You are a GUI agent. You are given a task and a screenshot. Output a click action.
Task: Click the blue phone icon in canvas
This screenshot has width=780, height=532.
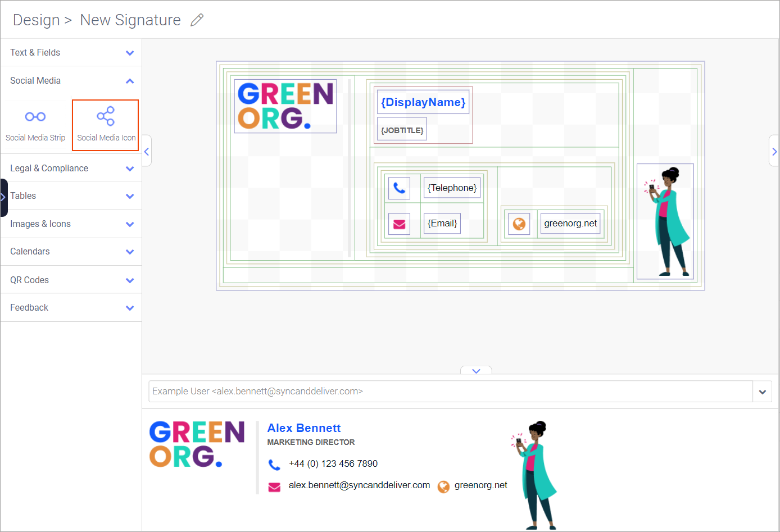click(399, 188)
